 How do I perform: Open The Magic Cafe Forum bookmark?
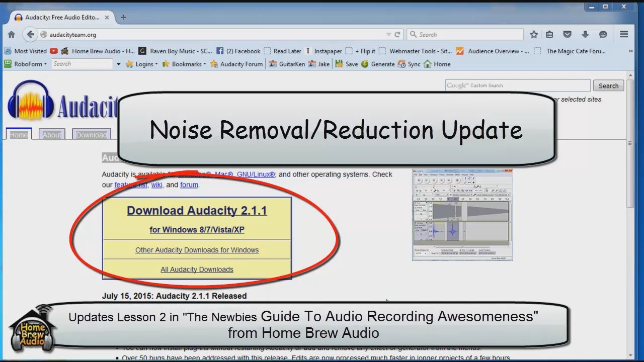point(570,51)
